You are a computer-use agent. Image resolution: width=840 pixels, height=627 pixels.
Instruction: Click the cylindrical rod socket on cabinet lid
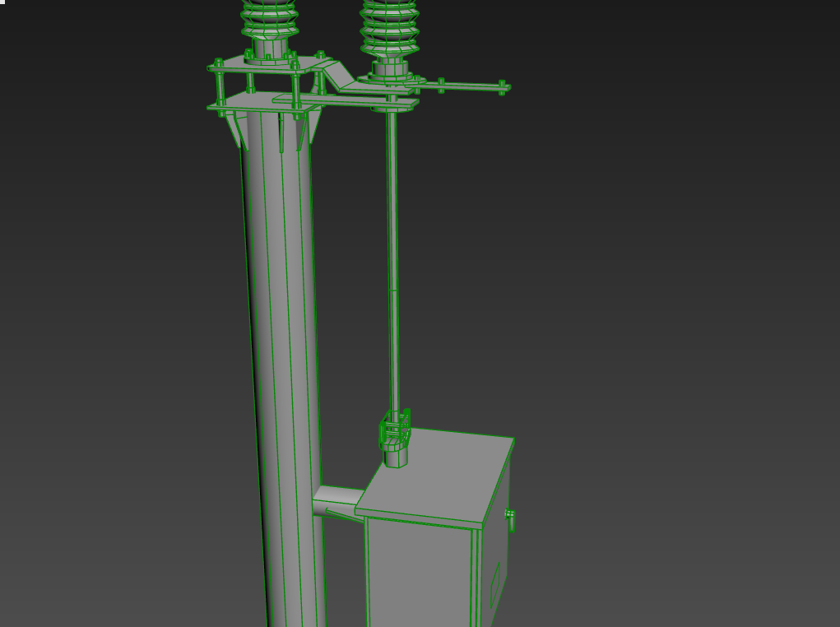coord(396,457)
